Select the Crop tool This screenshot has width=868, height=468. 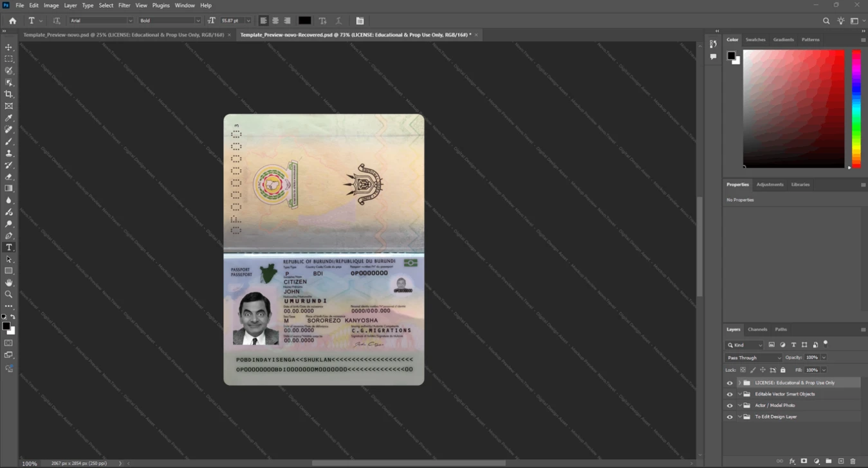(x=9, y=94)
